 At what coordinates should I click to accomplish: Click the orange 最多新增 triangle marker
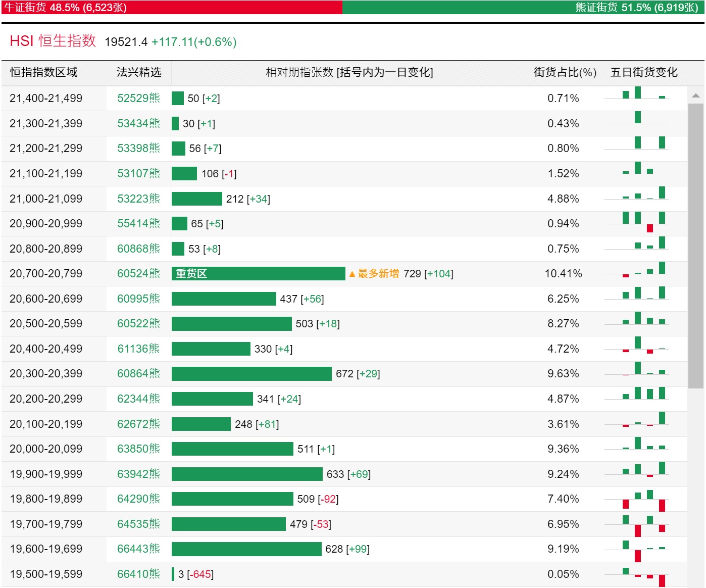[x=352, y=274]
